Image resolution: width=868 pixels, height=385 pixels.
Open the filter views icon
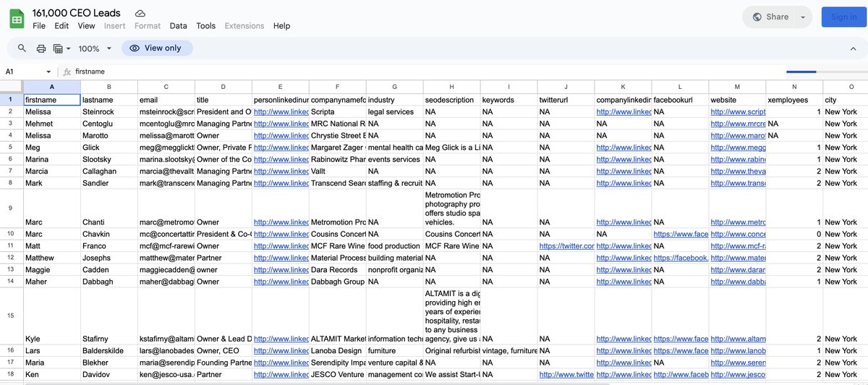coord(58,48)
